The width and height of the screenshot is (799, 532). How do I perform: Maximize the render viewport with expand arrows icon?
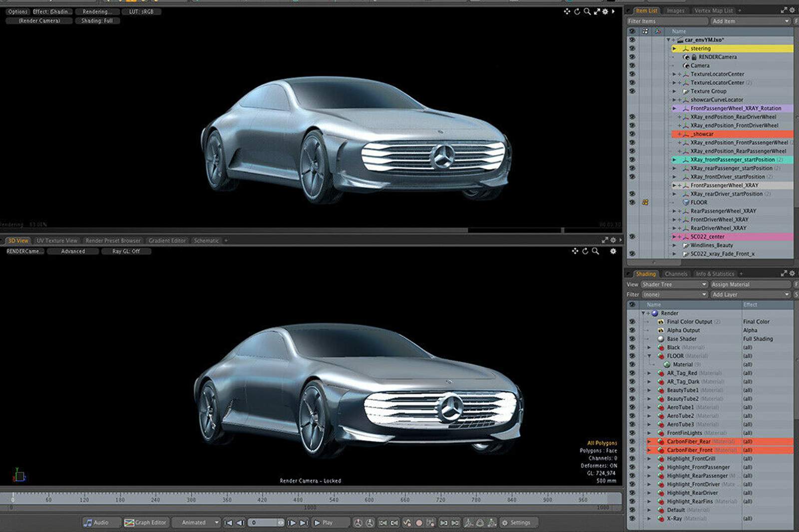coord(597,11)
